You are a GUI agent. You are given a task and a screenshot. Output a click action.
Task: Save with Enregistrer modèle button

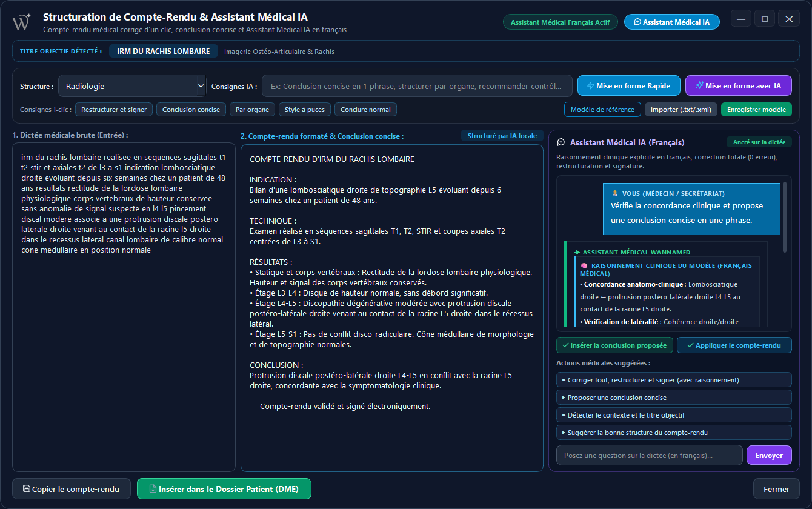point(756,110)
